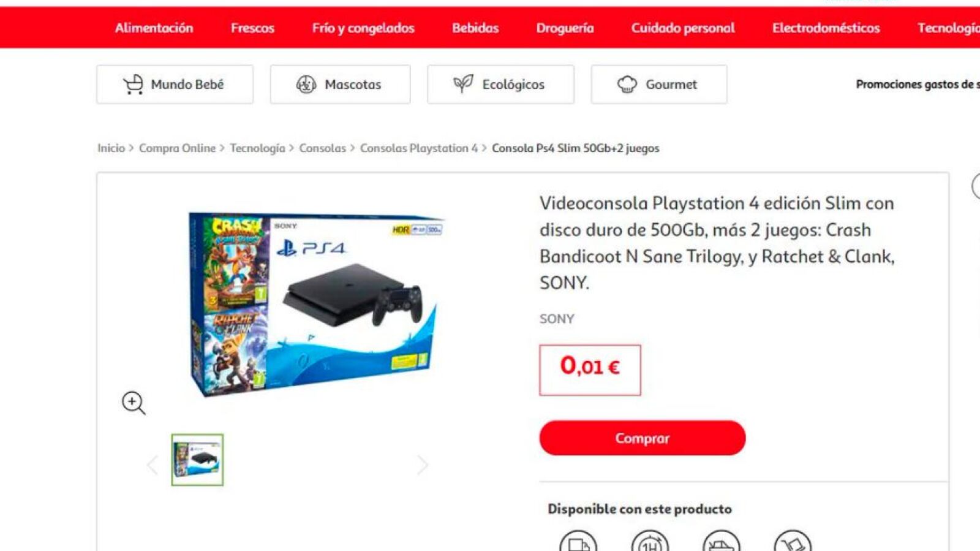The width and height of the screenshot is (980, 551).
Task: Open the Electrodomésticos menu
Action: [826, 28]
